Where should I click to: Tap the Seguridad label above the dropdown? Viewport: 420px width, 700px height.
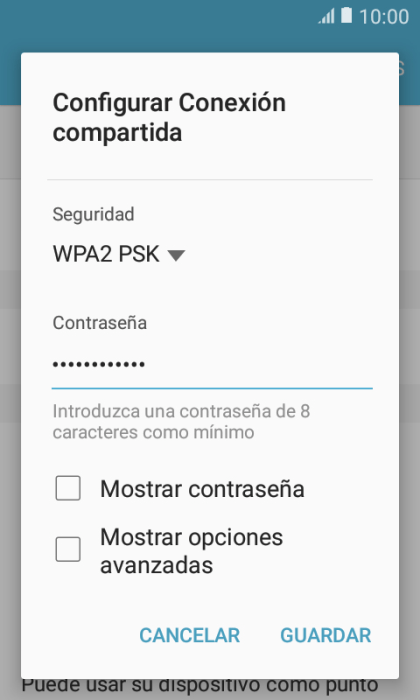pyautogui.click(x=93, y=214)
